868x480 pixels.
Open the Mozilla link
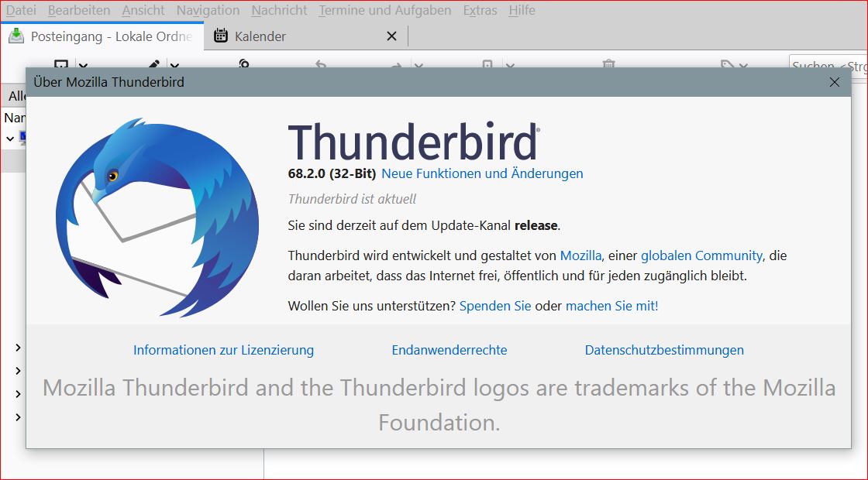coord(580,255)
